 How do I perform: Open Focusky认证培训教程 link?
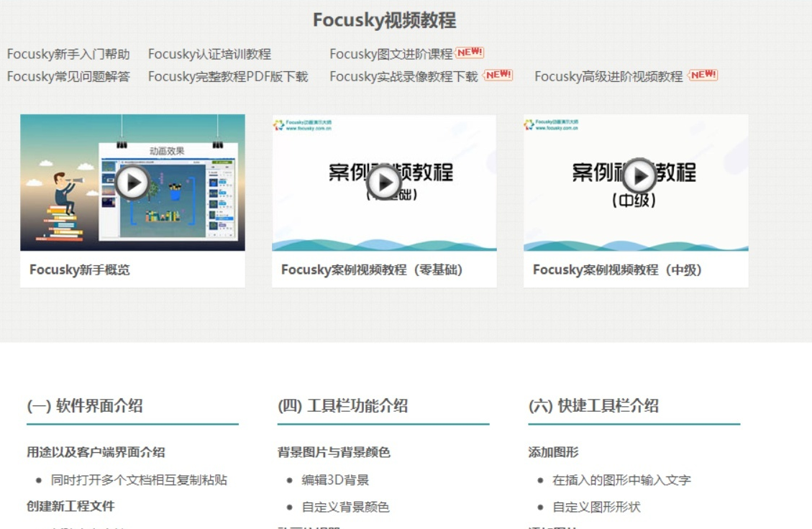209,54
